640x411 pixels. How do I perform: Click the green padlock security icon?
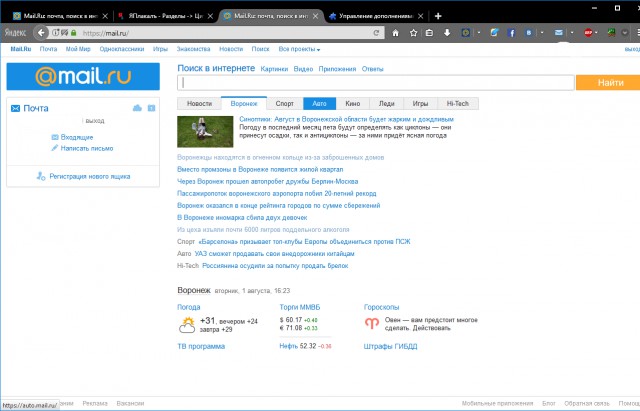click(x=73, y=33)
